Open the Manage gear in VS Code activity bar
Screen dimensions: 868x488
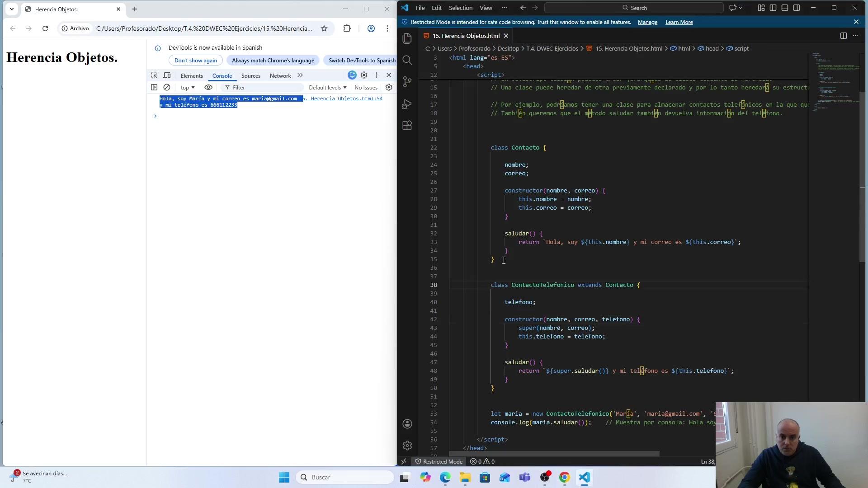tap(407, 446)
